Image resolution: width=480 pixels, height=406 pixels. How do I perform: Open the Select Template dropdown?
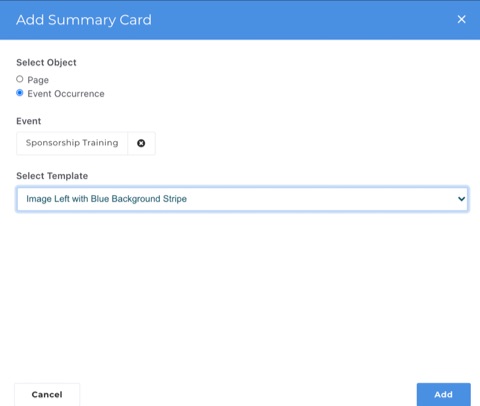coord(242,199)
